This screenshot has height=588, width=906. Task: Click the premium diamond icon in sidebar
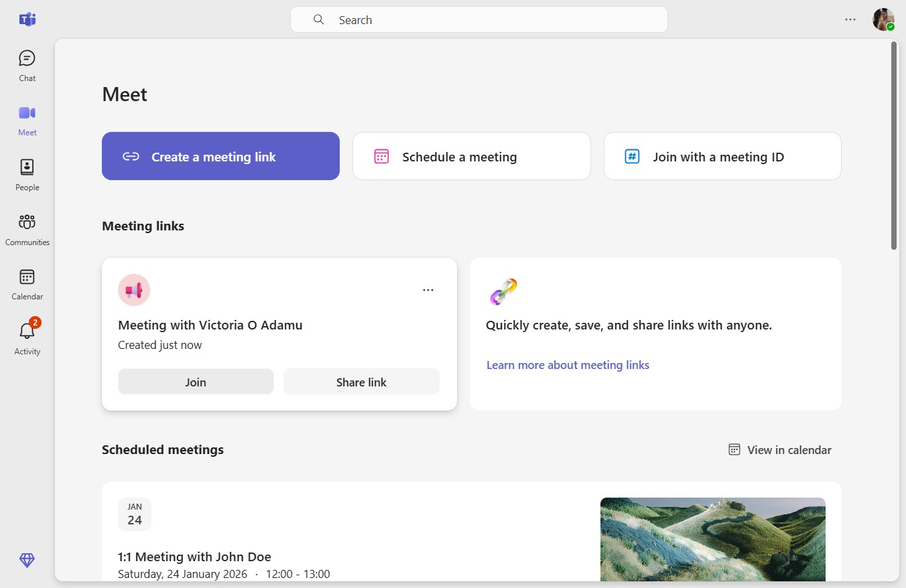(x=27, y=561)
